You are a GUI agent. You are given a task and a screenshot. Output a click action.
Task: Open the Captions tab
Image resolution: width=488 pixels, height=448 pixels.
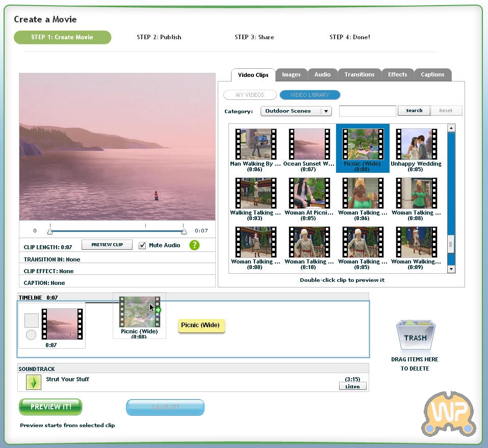[x=432, y=74]
